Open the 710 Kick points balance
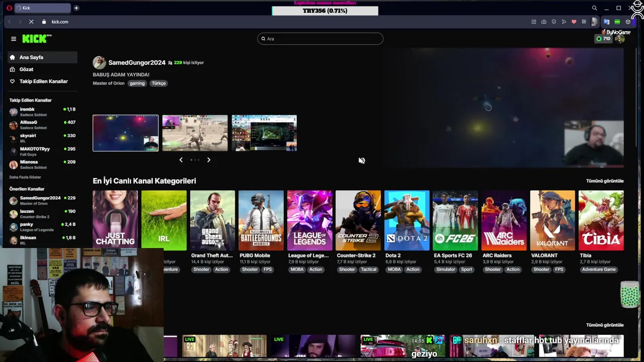The height and width of the screenshot is (362, 644). click(603, 39)
